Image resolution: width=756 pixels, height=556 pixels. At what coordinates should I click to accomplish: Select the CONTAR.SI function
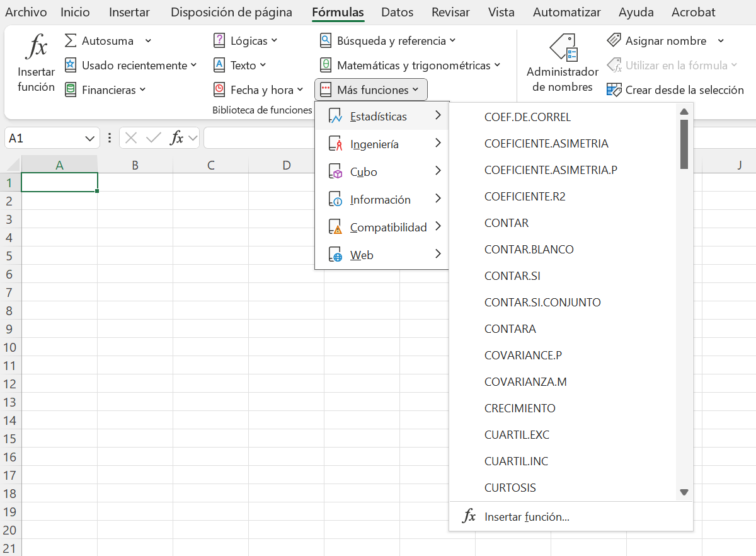click(x=512, y=276)
